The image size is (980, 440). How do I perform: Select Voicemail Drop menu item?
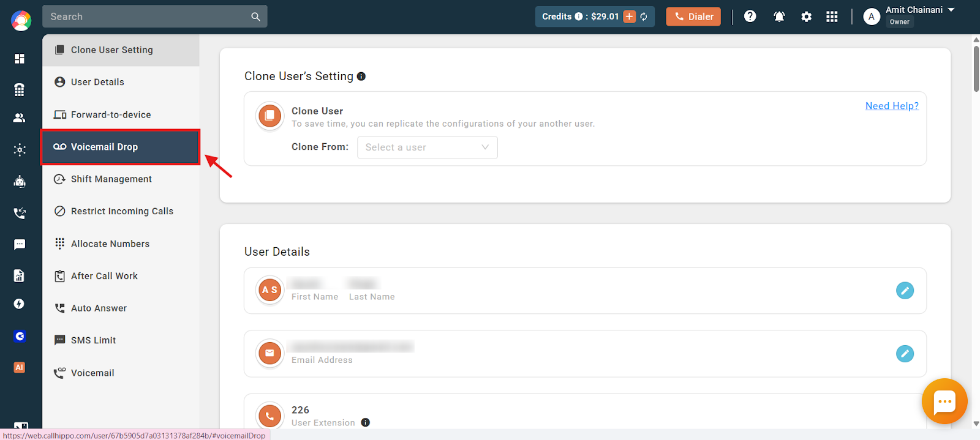[x=121, y=147]
